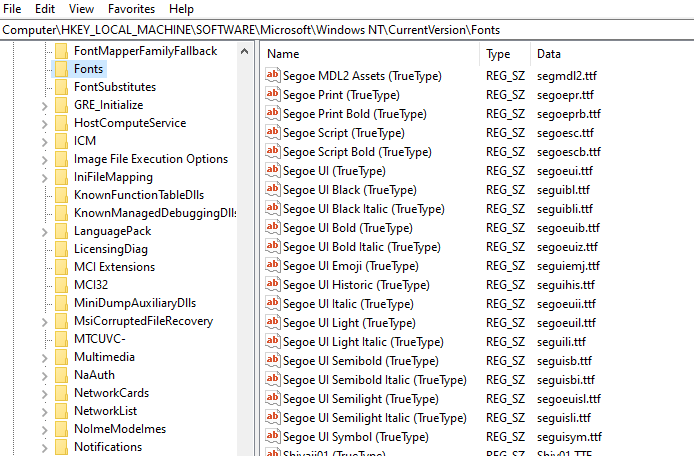Click the segmdl2.ttf data value
The image size is (694, 456).
567,76
